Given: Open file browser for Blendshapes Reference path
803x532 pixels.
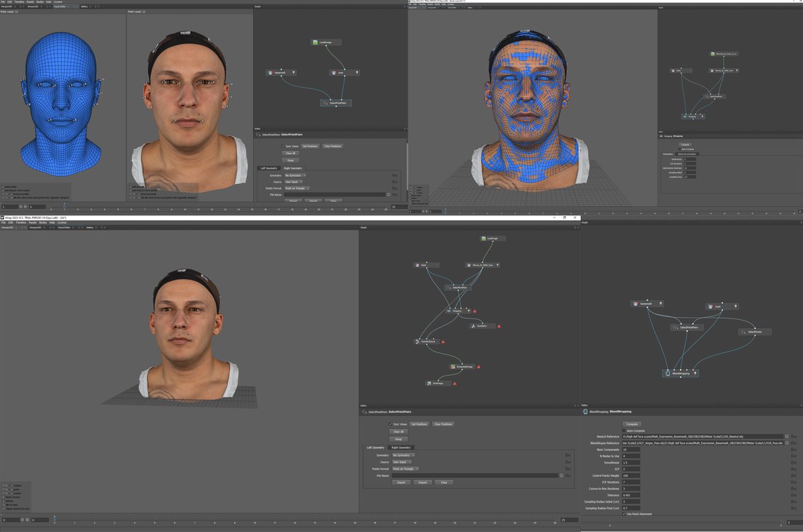Looking at the screenshot, I should tap(787, 443).
